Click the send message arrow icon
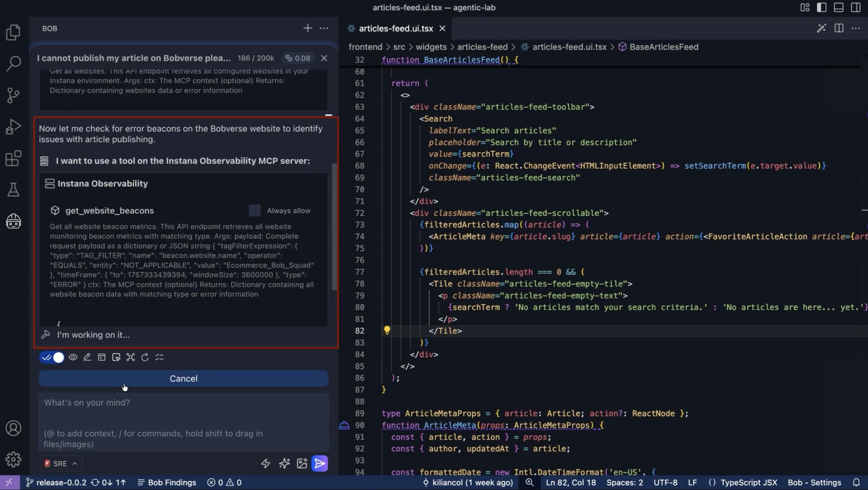The image size is (868, 490). pyautogui.click(x=319, y=464)
